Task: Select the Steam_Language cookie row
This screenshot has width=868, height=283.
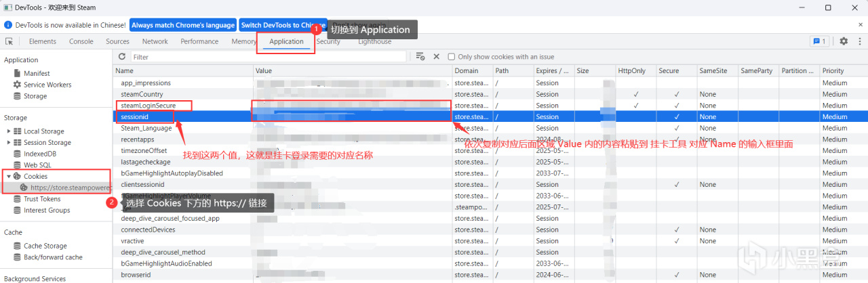Action: click(490, 128)
